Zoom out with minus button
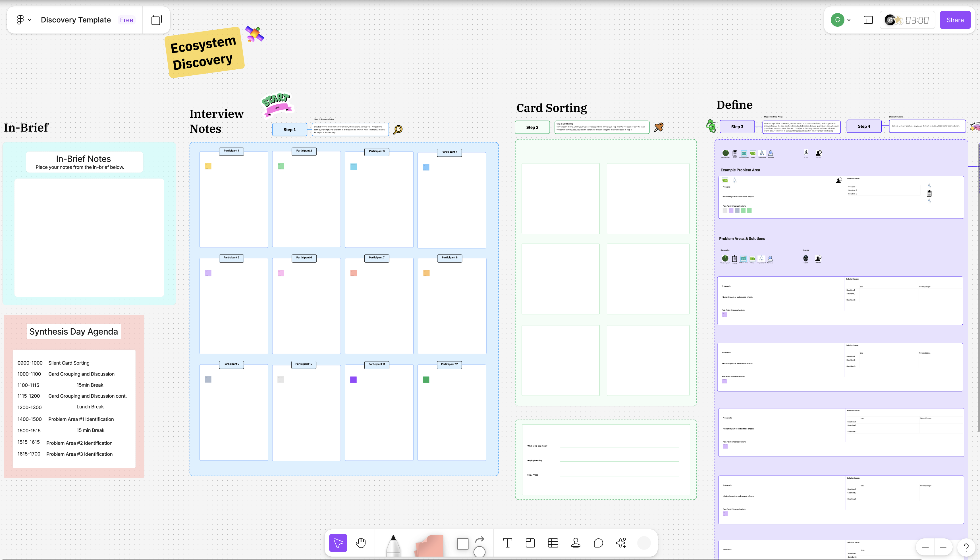980x560 pixels. (x=925, y=547)
